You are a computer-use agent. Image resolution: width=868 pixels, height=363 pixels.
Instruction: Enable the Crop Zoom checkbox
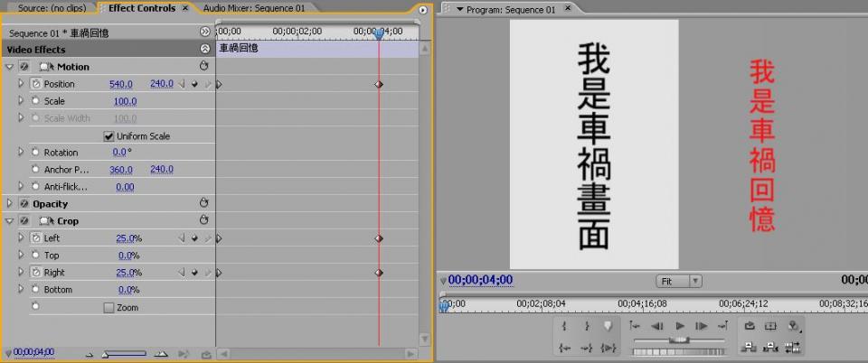coord(108,307)
